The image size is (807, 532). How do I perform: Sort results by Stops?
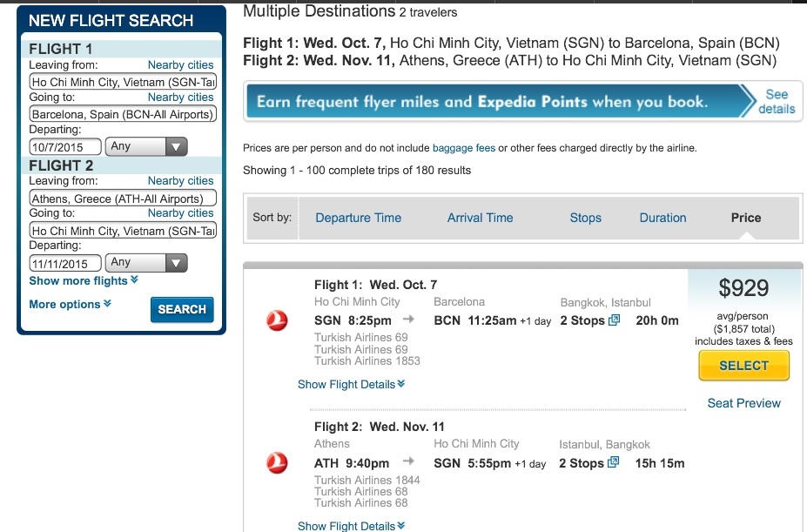tap(585, 218)
